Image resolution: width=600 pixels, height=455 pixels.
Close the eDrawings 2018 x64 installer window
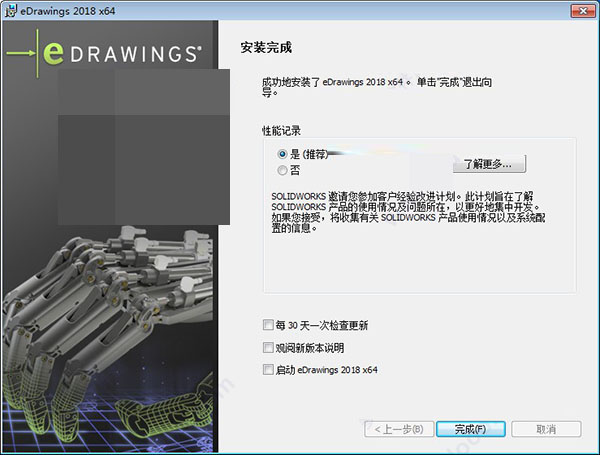point(583,11)
